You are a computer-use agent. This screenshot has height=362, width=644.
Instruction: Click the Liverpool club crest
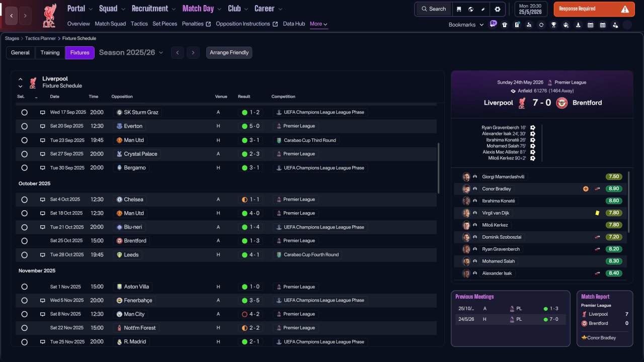click(49, 16)
